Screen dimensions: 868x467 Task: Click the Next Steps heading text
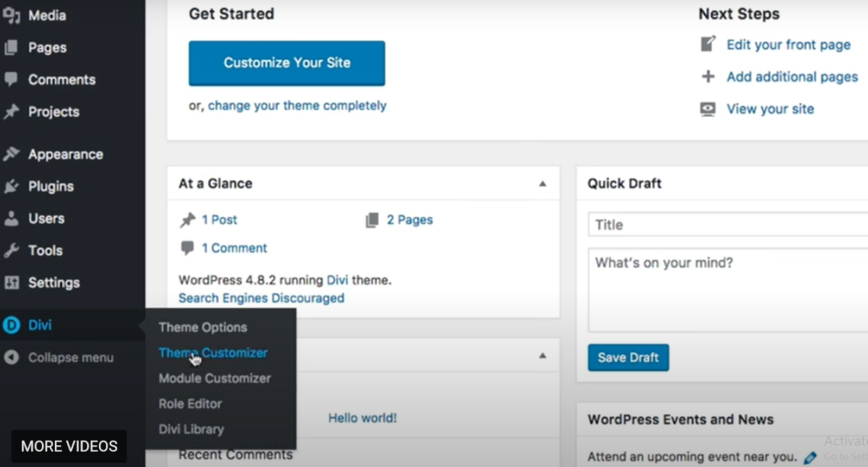(739, 14)
